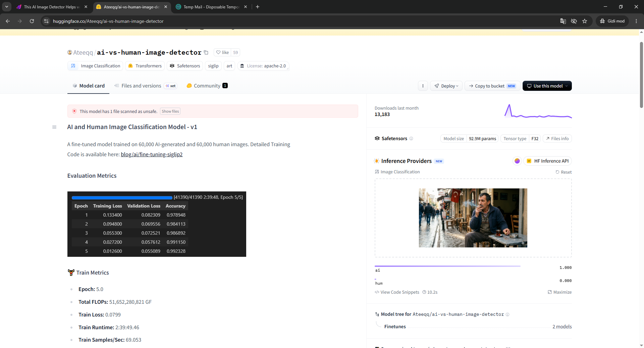This screenshot has width=644, height=348.
Task: Open the site information icon in address bar
Action: (46, 21)
